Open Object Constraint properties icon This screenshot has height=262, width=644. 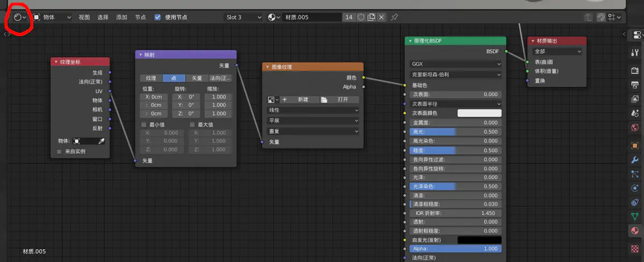coord(635,202)
